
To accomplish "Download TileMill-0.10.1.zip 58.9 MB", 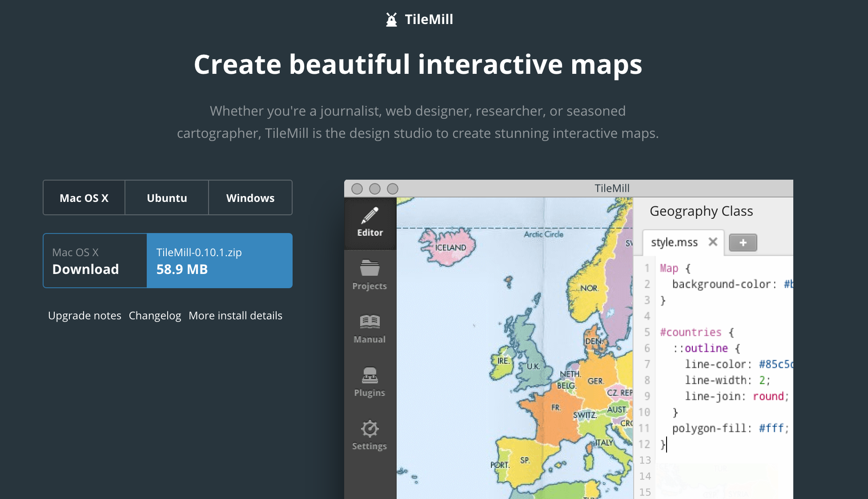I will click(x=219, y=261).
